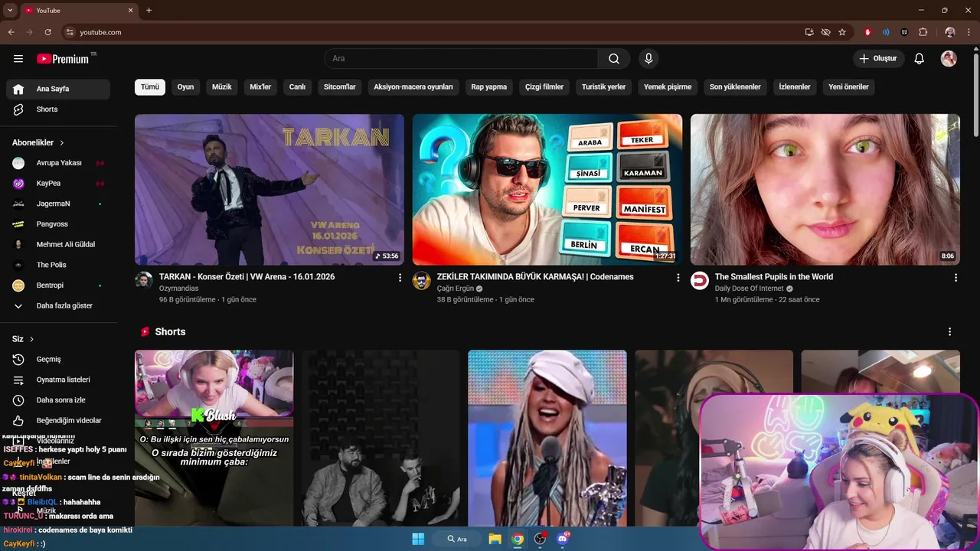
Task: Select the Çizgi filmler chip
Action: tap(544, 87)
